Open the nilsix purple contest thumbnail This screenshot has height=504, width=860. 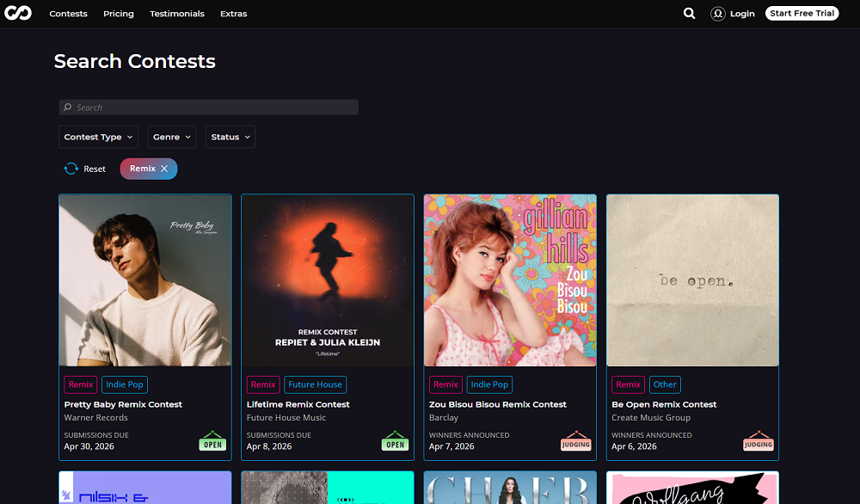145,488
